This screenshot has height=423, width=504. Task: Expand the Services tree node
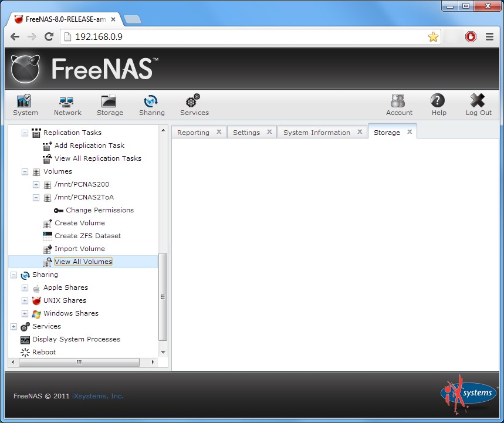coord(14,327)
